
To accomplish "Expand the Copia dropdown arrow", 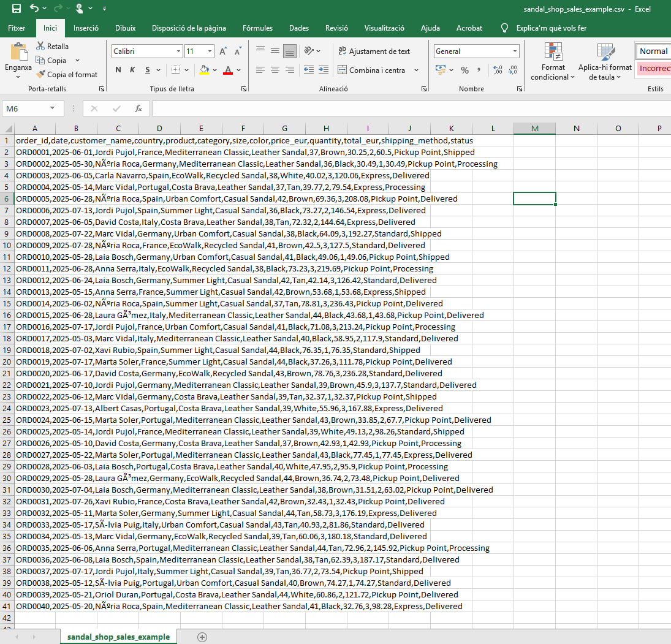I will pos(77,60).
